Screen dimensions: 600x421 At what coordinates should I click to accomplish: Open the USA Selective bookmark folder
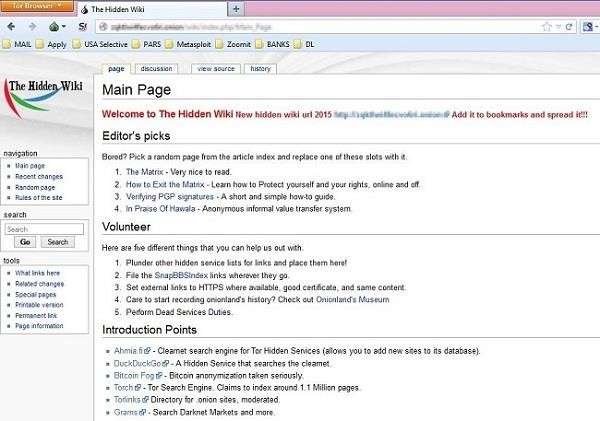point(100,44)
